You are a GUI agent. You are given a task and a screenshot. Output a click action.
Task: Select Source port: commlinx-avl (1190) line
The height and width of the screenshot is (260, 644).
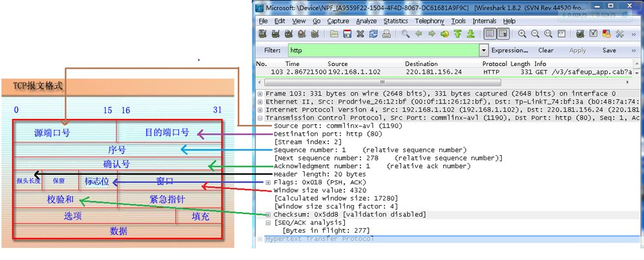coord(338,126)
